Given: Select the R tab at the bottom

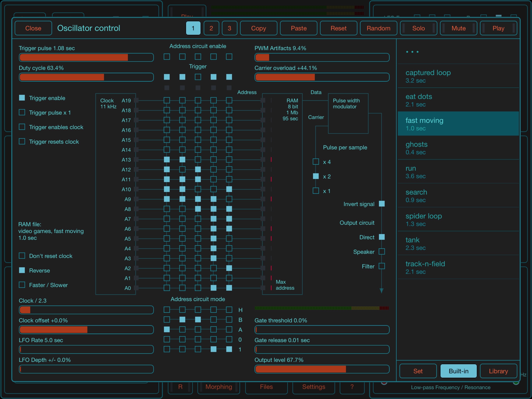Looking at the screenshot, I should (x=180, y=387).
